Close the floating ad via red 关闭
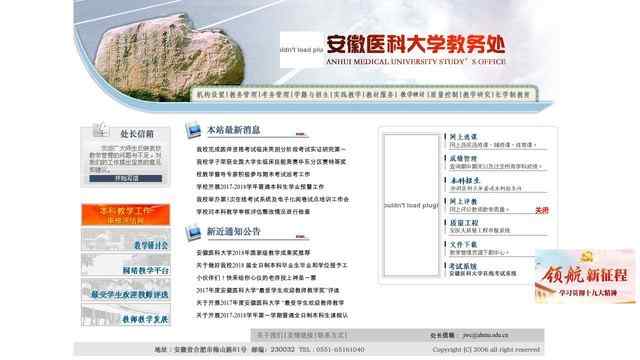 click(542, 211)
